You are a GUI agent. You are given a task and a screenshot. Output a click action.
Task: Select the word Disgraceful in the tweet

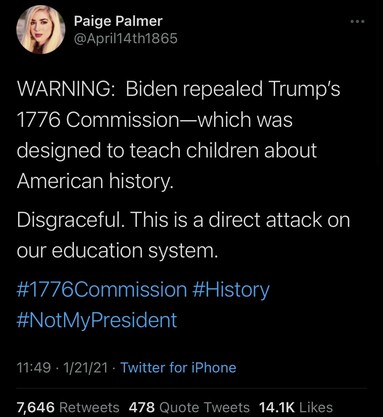pyautogui.click(x=72, y=220)
